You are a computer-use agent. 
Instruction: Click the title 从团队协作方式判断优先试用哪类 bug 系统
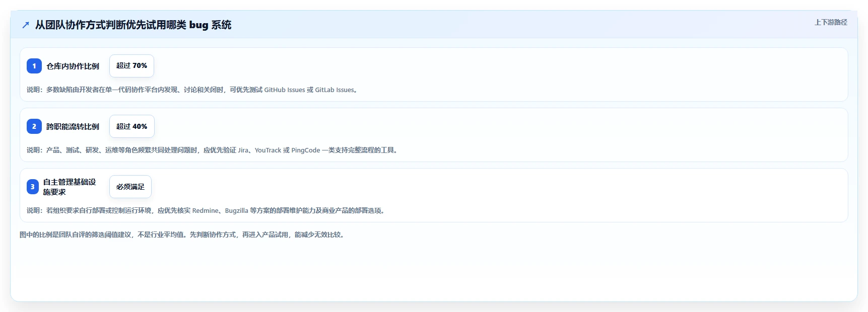(133, 25)
